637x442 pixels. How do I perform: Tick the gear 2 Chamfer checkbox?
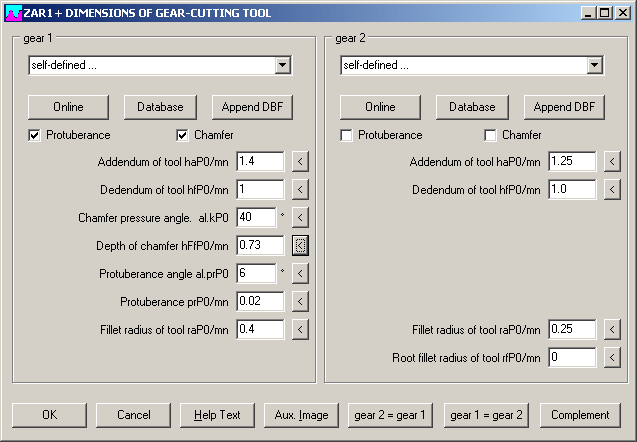click(x=491, y=135)
